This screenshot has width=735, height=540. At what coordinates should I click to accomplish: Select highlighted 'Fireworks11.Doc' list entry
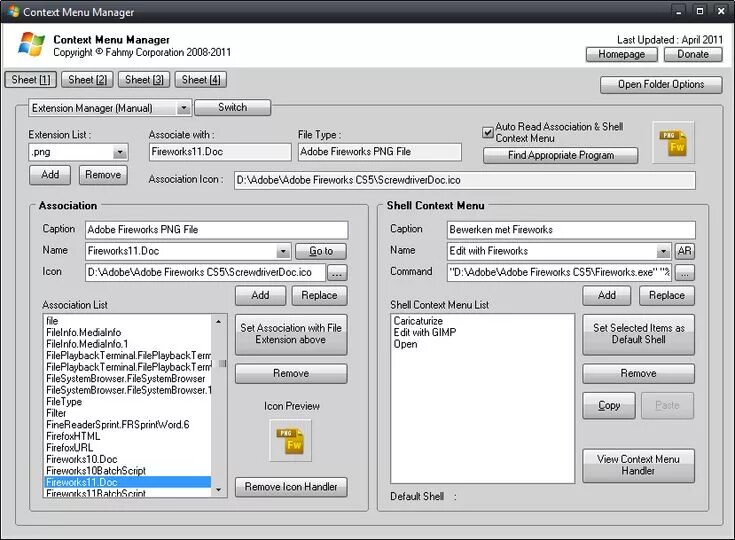coord(128,482)
